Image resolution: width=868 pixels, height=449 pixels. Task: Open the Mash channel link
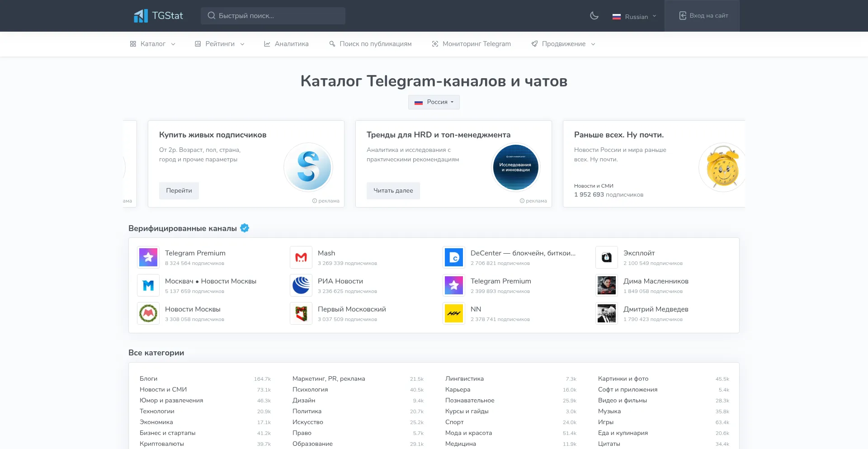coord(326,253)
